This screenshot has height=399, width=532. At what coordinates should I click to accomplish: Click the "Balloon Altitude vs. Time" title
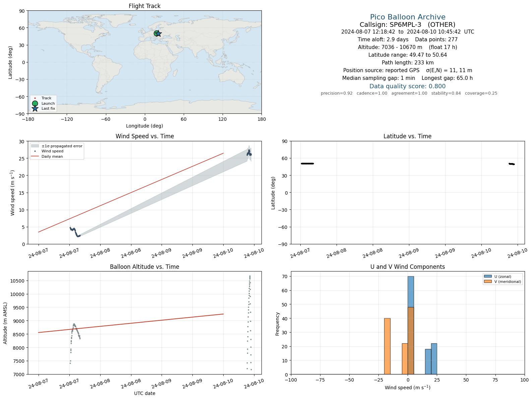pyautogui.click(x=144, y=267)
